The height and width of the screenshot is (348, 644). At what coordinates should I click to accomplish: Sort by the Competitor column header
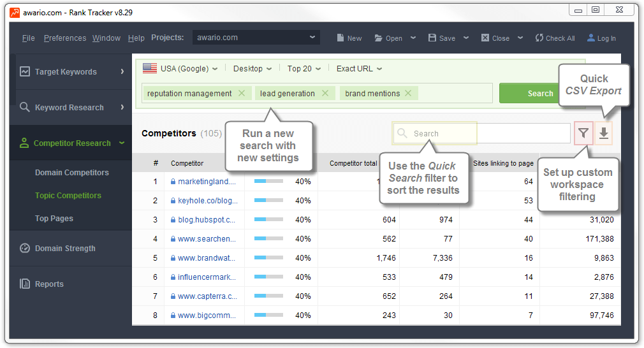(x=187, y=163)
